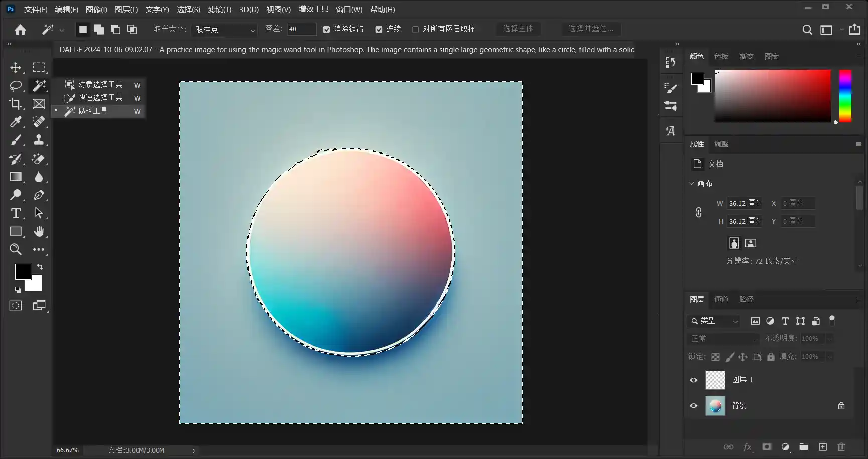Click the Home icon in options bar
Image resolution: width=868 pixels, height=459 pixels.
[x=20, y=30]
